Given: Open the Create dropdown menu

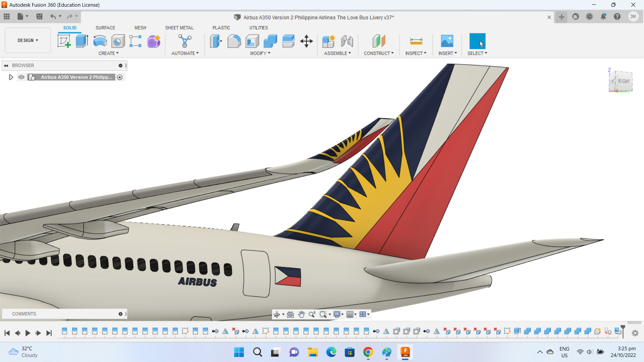Looking at the screenshot, I should (x=108, y=53).
